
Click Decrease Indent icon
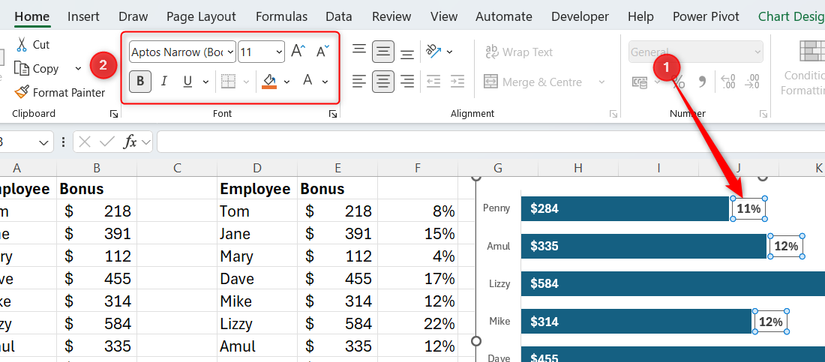pyautogui.click(x=434, y=81)
